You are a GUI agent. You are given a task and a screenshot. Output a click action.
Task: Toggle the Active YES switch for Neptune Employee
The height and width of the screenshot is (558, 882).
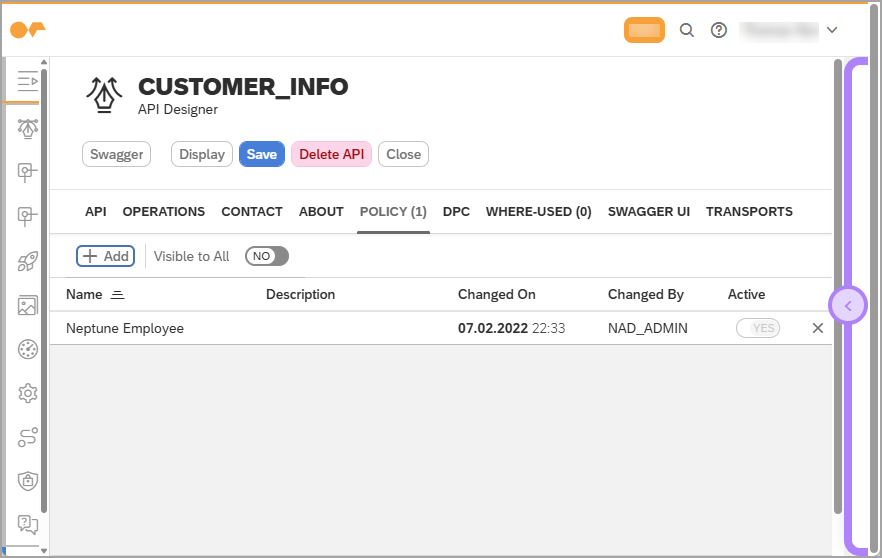click(x=758, y=328)
